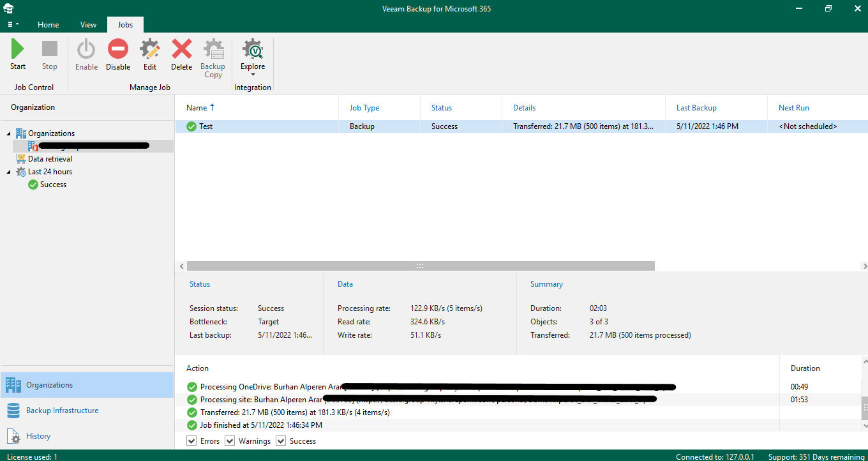The width and height of the screenshot is (868, 461).
Task: Delete the selected job
Action: click(181, 54)
